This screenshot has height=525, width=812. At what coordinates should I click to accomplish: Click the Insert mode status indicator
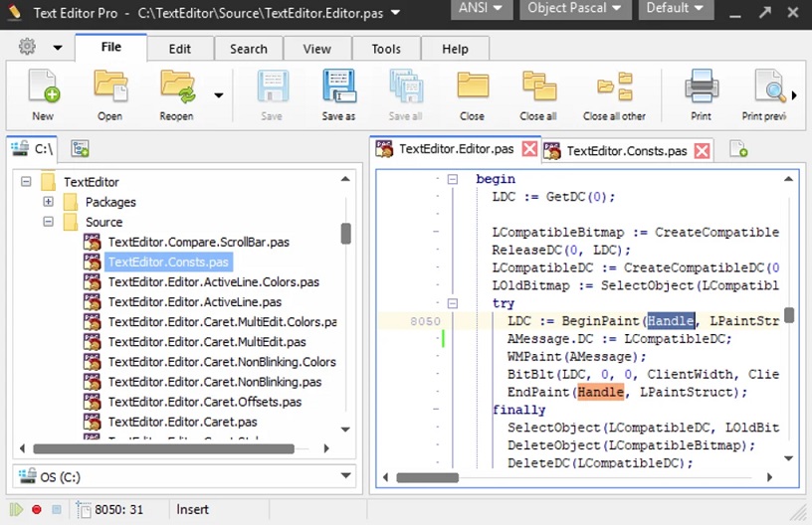tap(193, 509)
